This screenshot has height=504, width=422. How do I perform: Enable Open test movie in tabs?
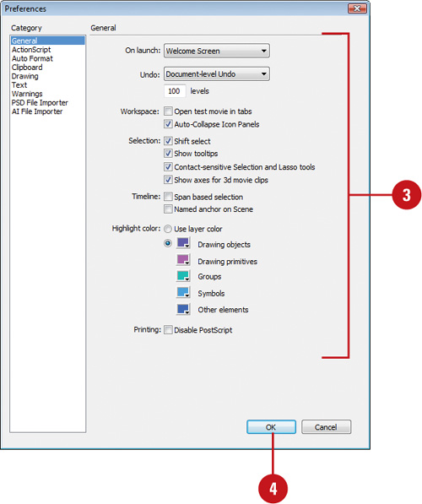168,111
